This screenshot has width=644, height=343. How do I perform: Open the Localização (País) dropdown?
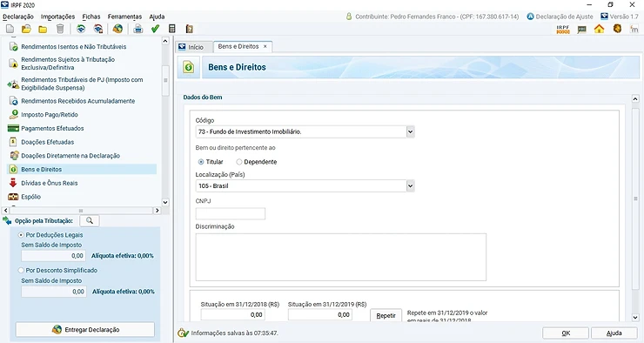click(x=410, y=186)
